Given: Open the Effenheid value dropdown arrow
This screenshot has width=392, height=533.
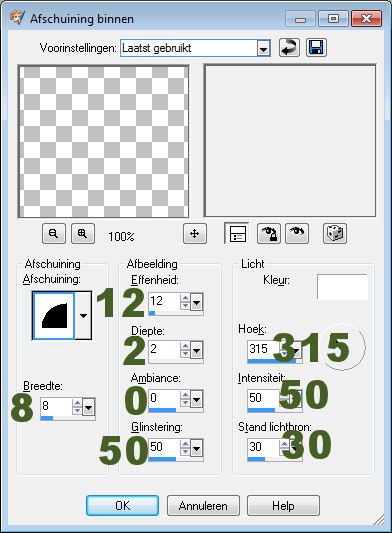Looking at the screenshot, I should point(197,302).
